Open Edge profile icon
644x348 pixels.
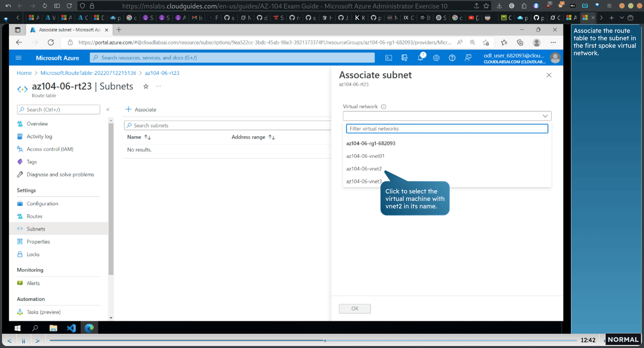(536, 42)
